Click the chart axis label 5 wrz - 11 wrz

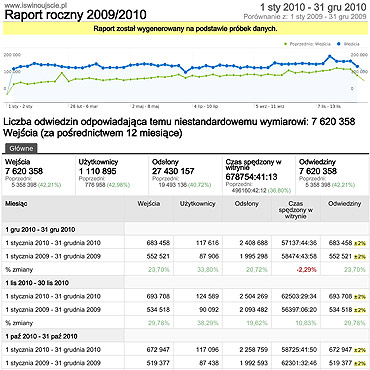[270, 107]
